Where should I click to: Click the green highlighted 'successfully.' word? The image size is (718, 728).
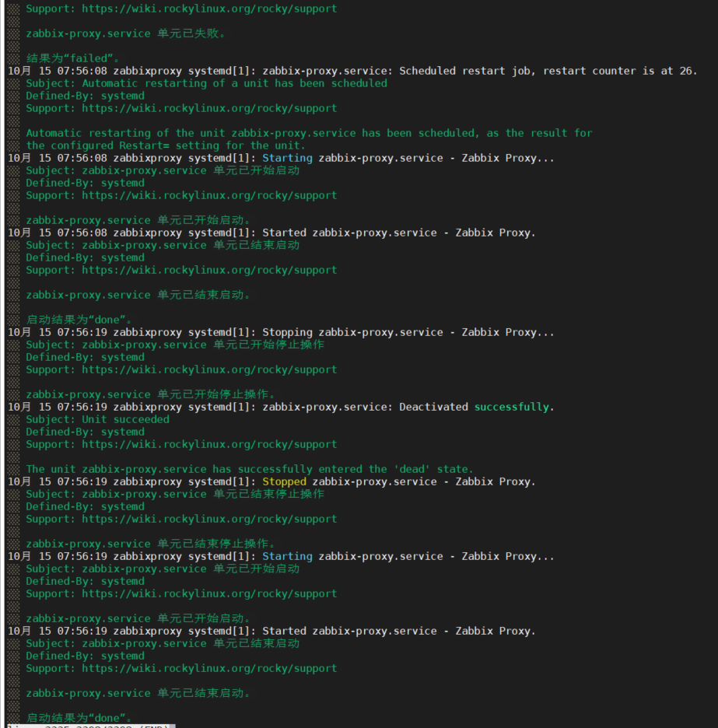pos(514,408)
